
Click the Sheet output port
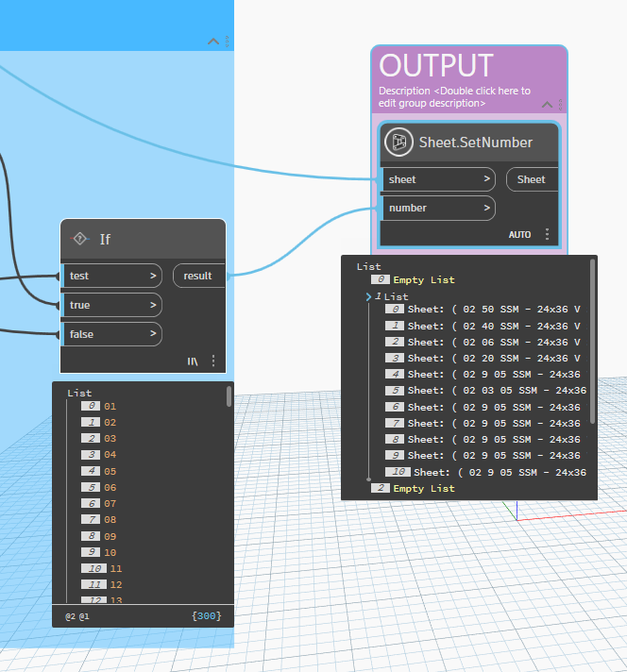pyautogui.click(x=533, y=179)
